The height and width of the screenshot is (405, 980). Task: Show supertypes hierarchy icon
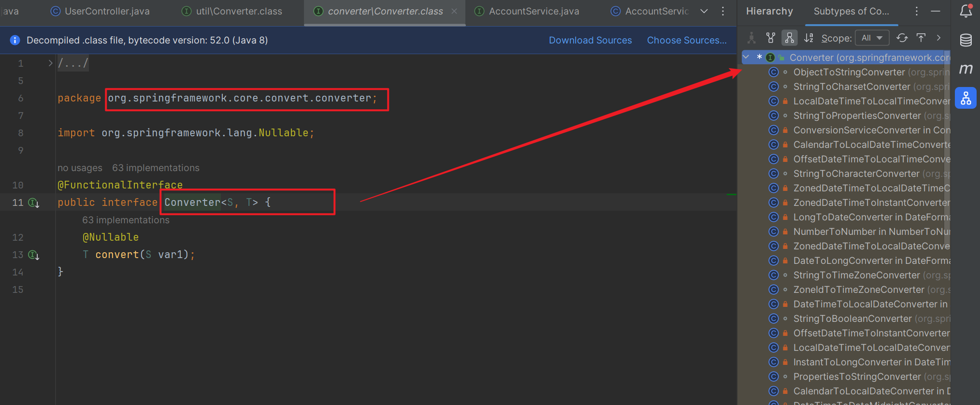[771, 38]
